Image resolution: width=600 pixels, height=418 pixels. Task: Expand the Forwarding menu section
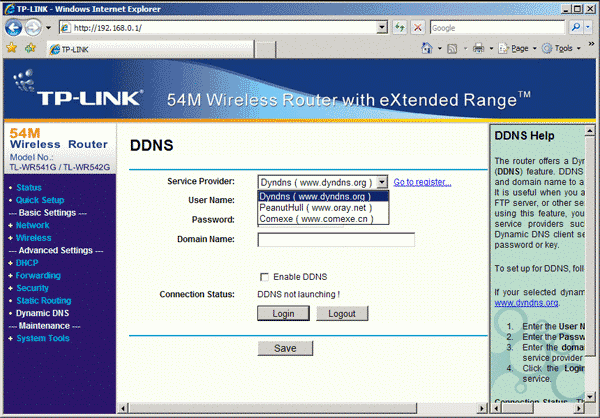coord(38,276)
